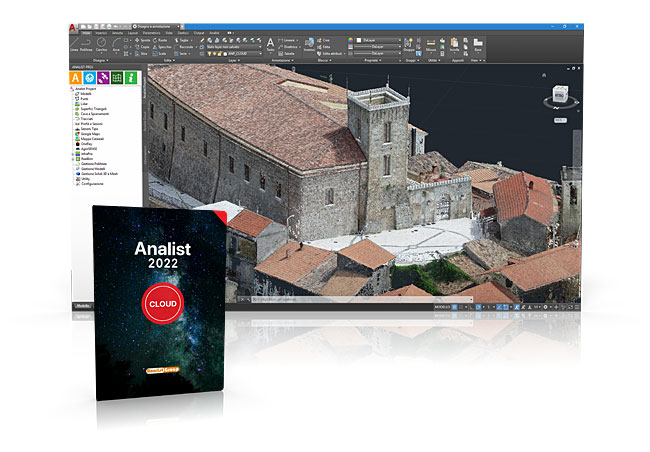The image size is (650, 452).
Task: Select Configurazione in the Analist tree
Action: (x=92, y=184)
